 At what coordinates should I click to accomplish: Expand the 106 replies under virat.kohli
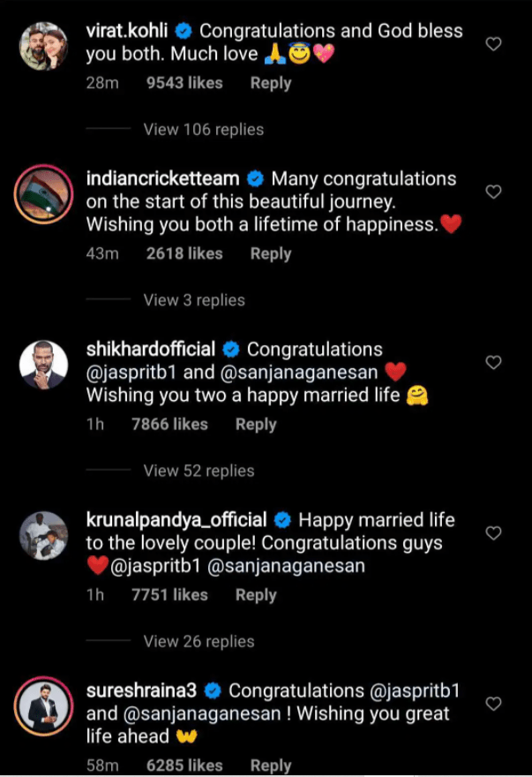click(x=203, y=129)
